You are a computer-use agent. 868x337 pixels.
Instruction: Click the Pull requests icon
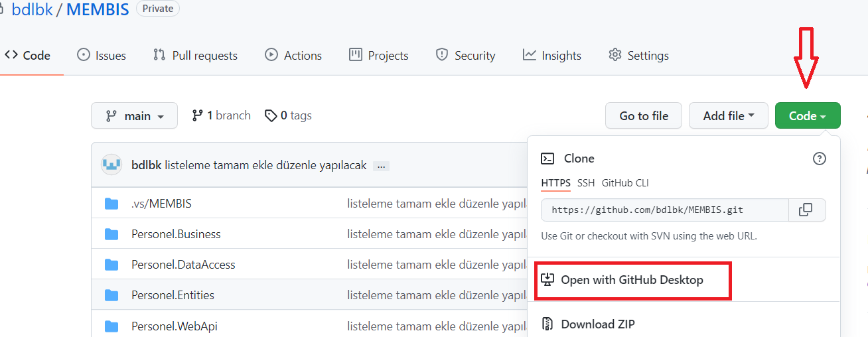[159, 55]
